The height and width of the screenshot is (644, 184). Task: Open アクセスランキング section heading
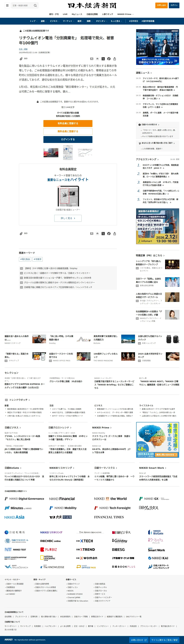pos(147,159)
